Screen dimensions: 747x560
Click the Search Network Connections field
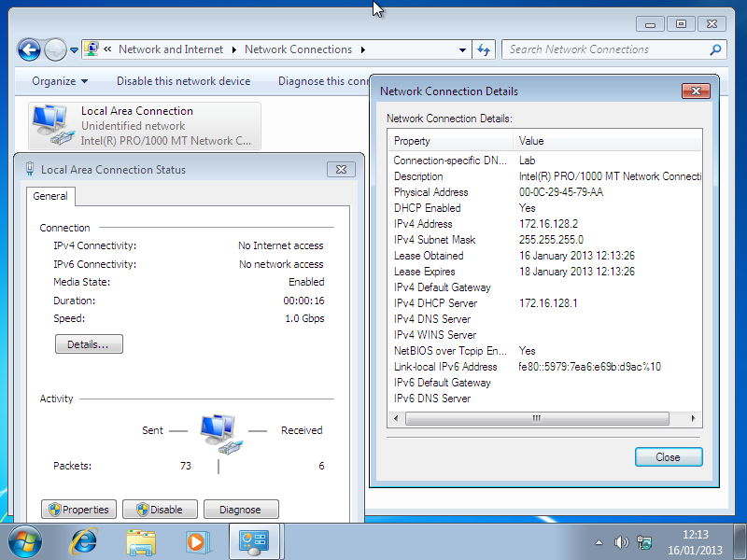pyautogui.click(x=607, y=49)
